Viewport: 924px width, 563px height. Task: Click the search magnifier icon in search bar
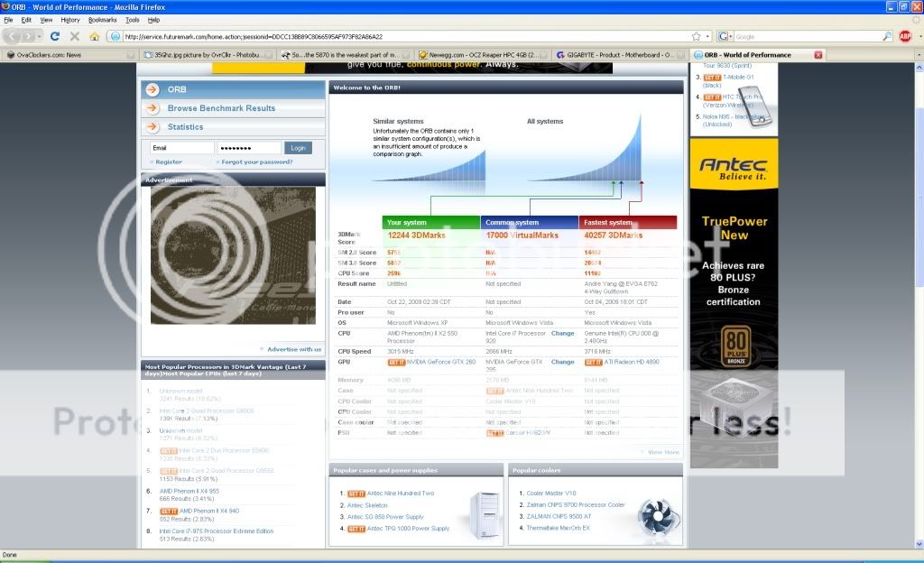887,36
